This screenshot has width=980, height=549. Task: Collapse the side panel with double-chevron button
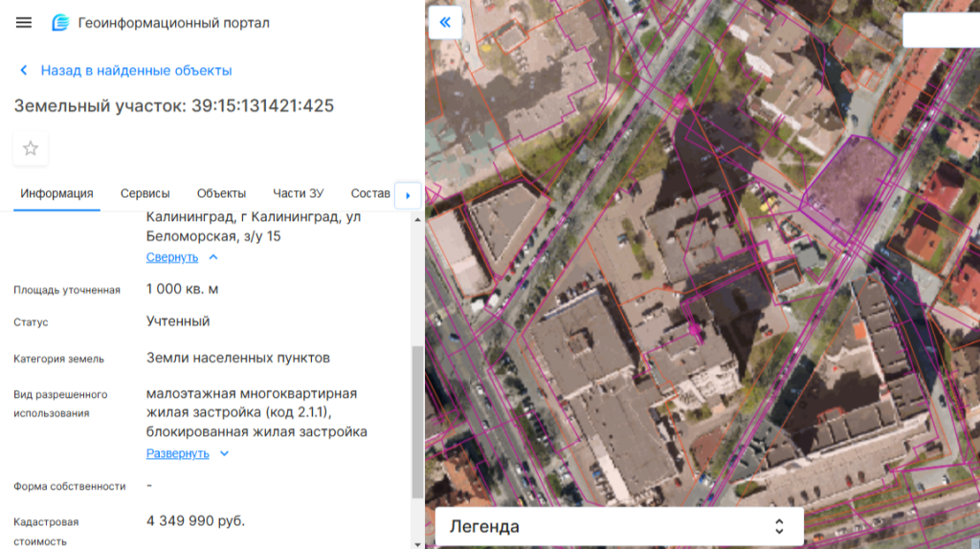445,22
